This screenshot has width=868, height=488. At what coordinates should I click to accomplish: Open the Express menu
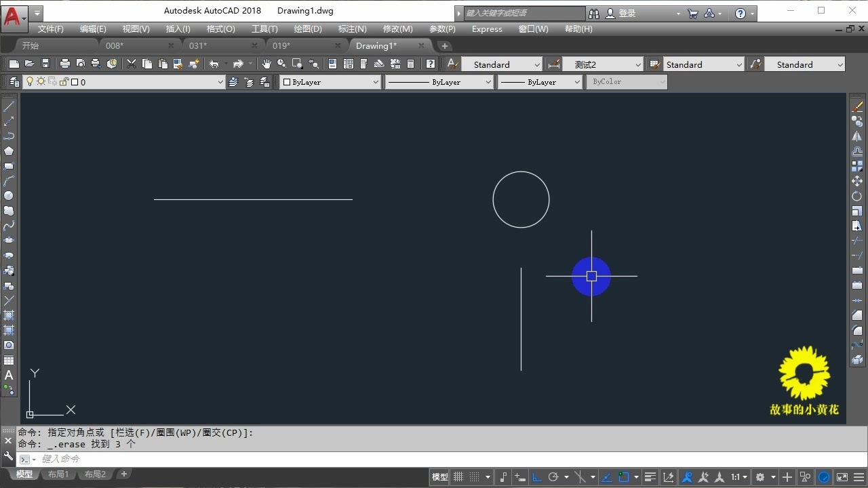[x=487, y=29]
